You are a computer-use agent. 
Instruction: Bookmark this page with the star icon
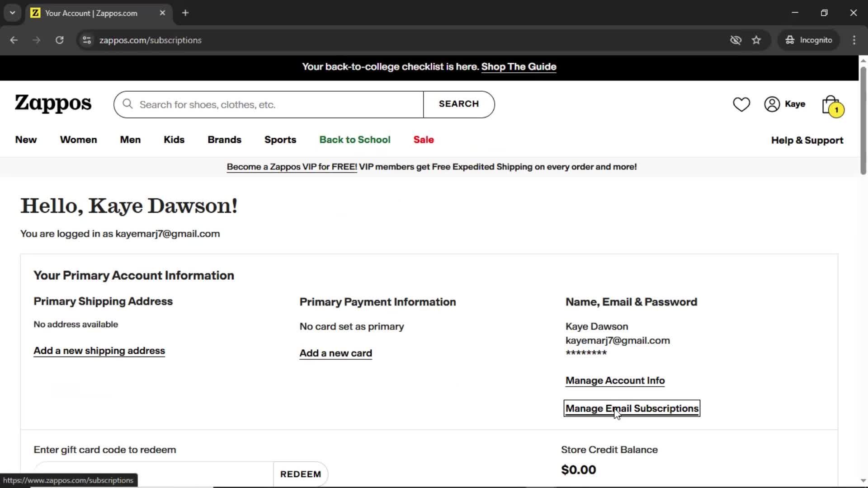pyautogui.click(x=756, y=40)
